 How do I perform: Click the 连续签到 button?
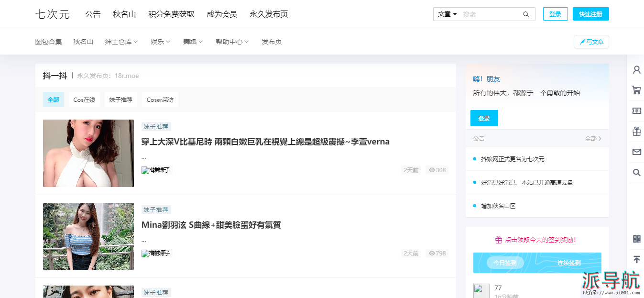pos(569,263)
